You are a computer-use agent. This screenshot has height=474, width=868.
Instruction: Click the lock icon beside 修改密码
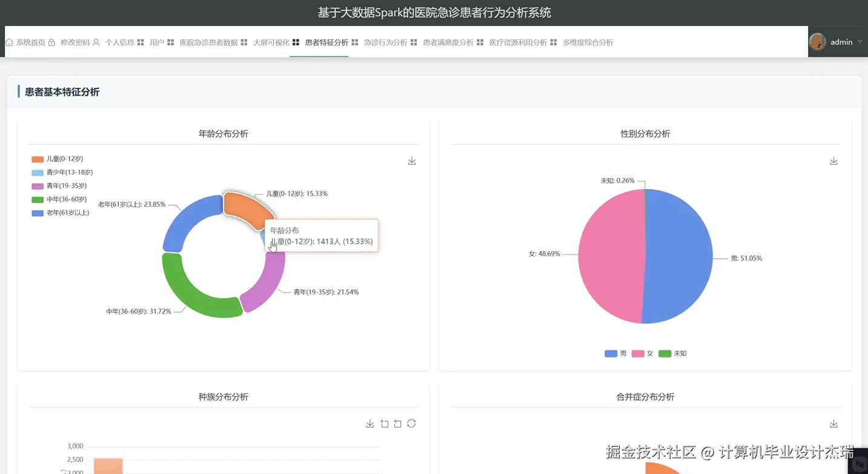click(51, 41)
